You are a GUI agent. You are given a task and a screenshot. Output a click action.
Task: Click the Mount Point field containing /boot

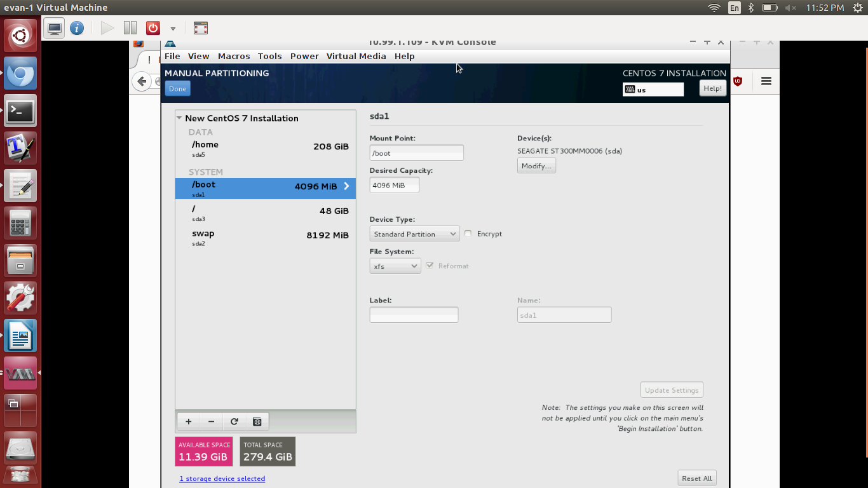pyautogui.click(x=417, y=153)
